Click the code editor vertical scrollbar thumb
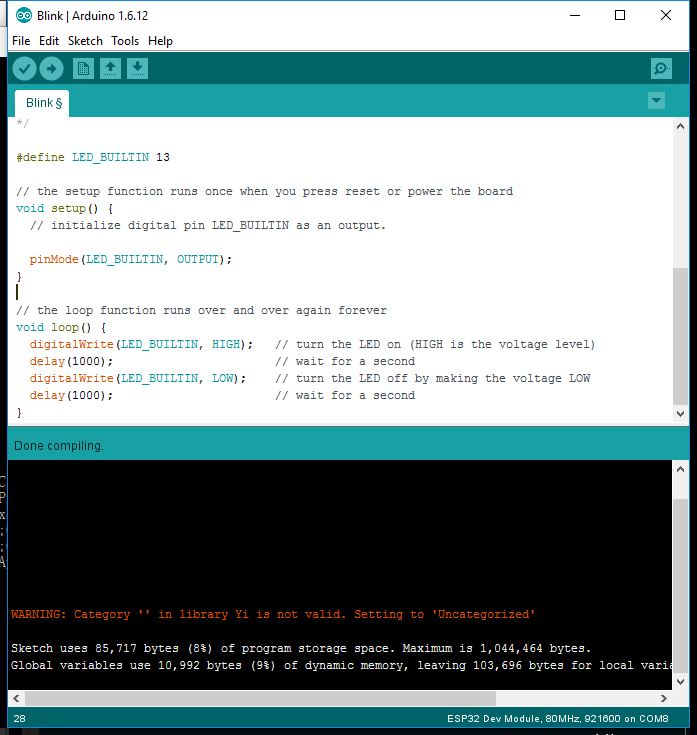Image resolution: width=697 pixels, height=735 pixels. (680, 335)
